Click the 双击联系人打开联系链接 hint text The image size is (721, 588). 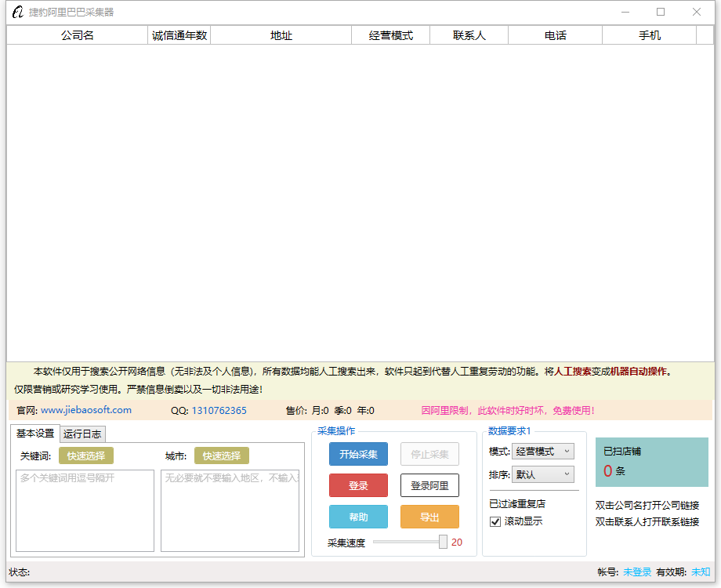click(x=647, y=521)
